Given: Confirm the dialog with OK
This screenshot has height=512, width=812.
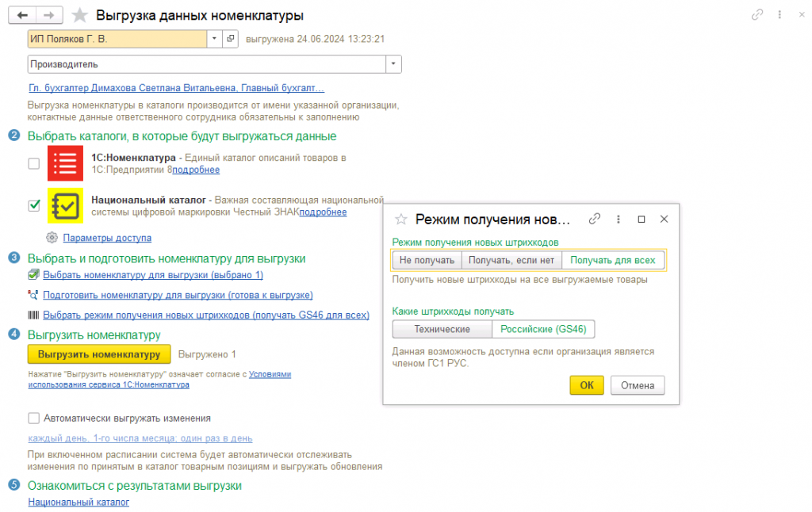Looking at the screenshot, I should click(x=586, y=385).
